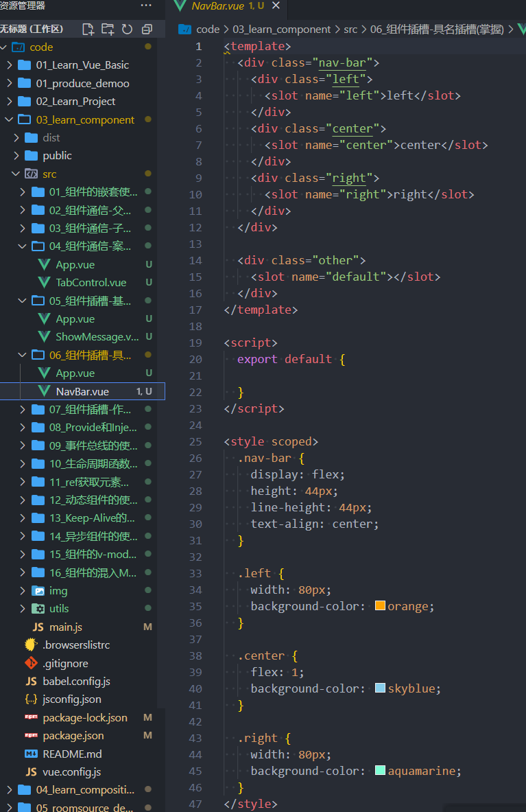The image size is (526, 812).
Task: Expand the 16_组件的混入M... folder
Action: pyautogui.click(x=22, y=572)
